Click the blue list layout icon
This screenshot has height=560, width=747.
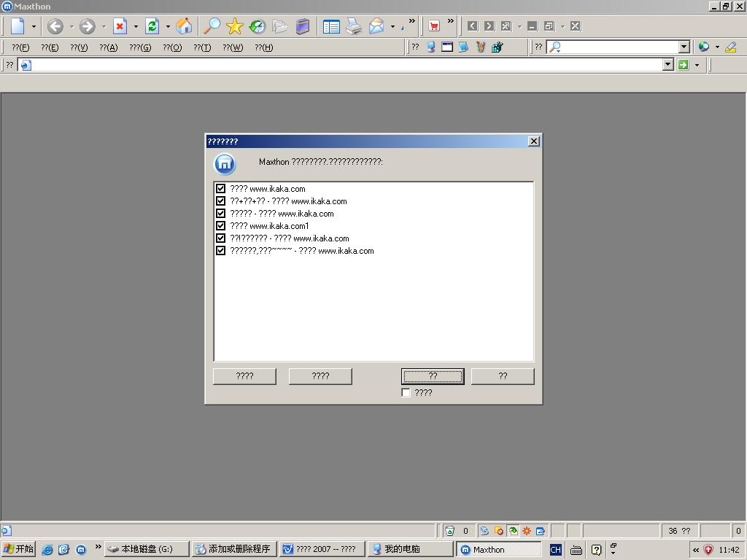click(x=331, y=27)
